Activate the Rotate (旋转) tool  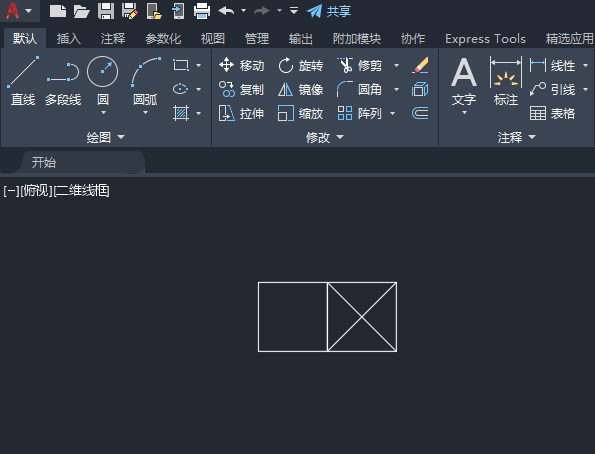301,66
